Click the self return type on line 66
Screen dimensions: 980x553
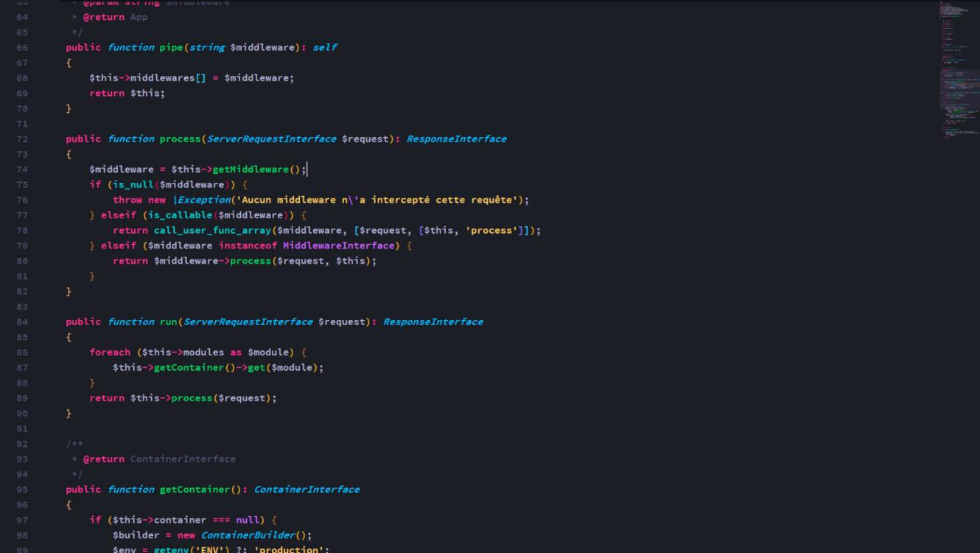(324, 47)
